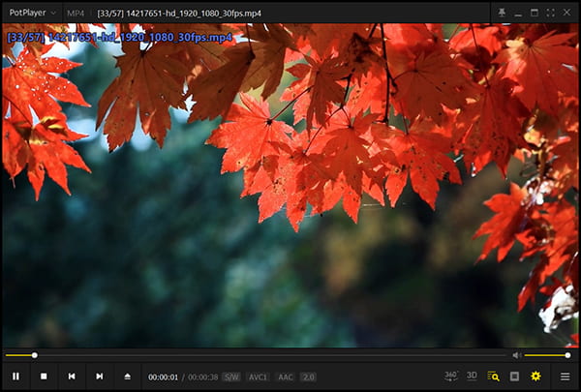Click the AAC audio codec label

(286, 377)
